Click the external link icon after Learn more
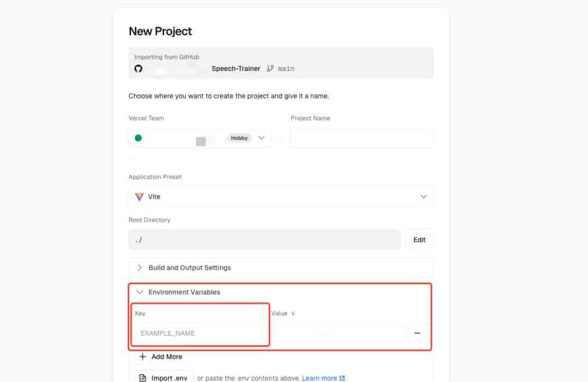This screenshot has height=382, width=588. coord(342,378)
